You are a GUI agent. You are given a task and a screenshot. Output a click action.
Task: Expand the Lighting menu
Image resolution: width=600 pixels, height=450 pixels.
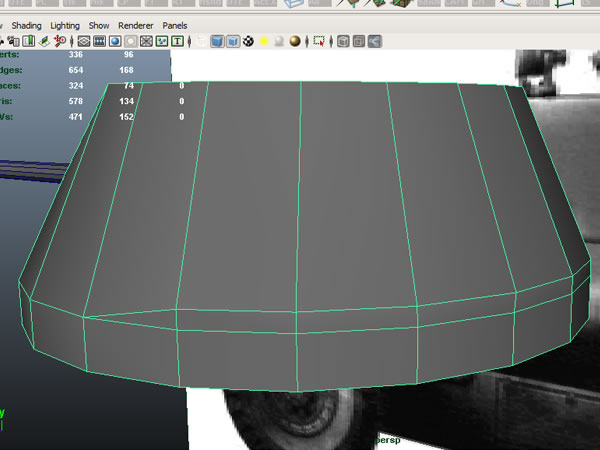click(x=64, y=24)
